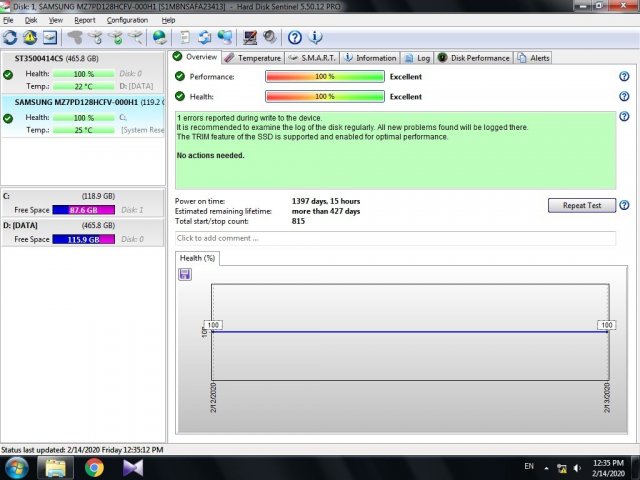Image resolution: width=640 pixels, height=480 pixels.
Task: Click the help icon next to Repeat Test
Action: coord(623,205)
